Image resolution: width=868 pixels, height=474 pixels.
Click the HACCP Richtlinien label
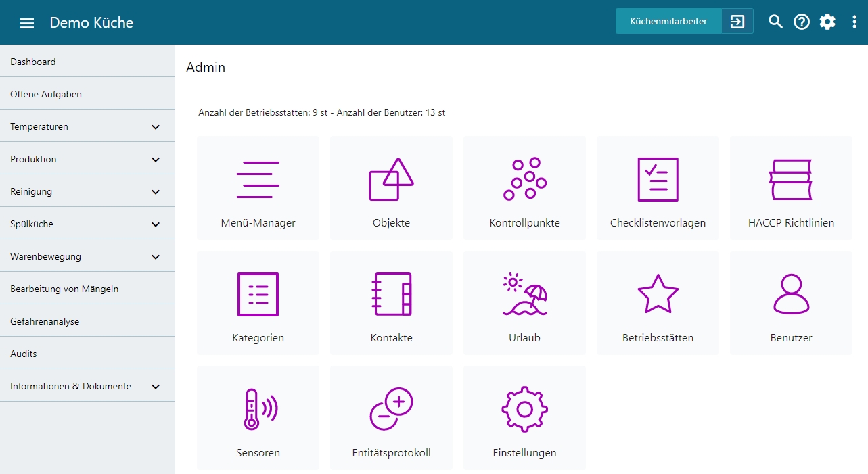pos(791,223)
